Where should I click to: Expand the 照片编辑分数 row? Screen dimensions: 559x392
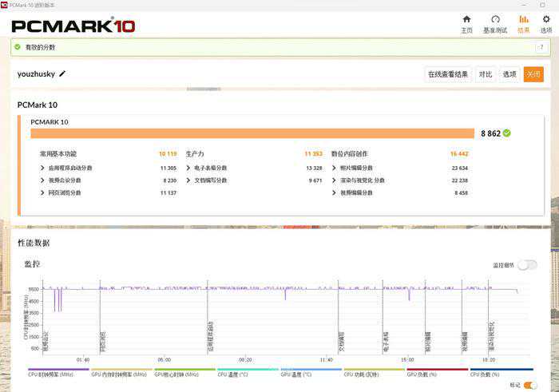click(x=334, y=168)
